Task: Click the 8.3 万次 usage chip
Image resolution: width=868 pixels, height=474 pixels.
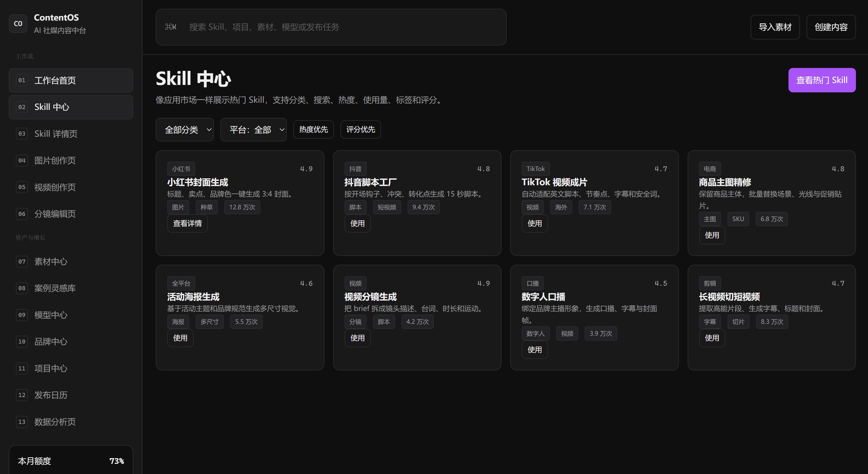Action: coord(772,322)
